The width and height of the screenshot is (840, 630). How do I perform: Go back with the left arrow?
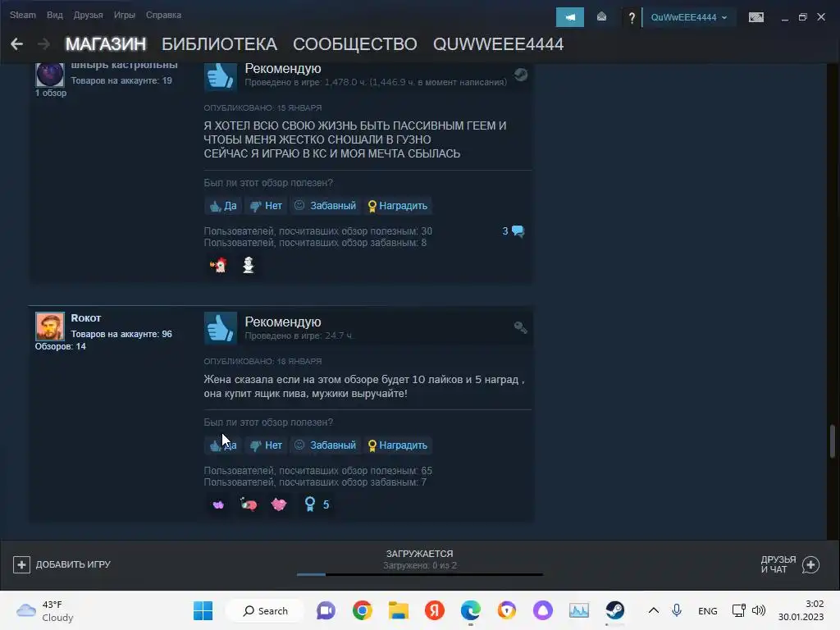point(16,44)
